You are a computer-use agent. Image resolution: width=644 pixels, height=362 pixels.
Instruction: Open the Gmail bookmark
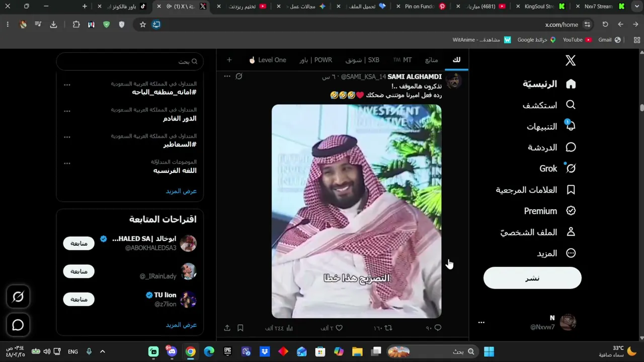tap(609, 40)
